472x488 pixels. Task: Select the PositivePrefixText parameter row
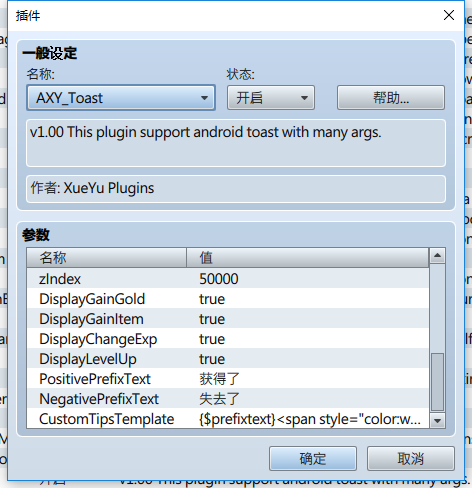click(228, 379)
